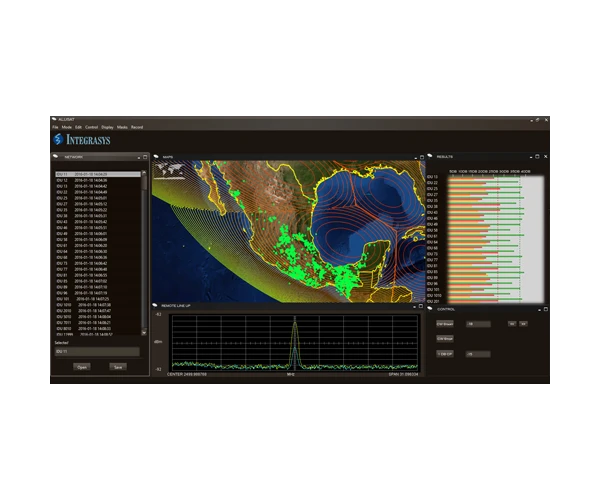Select the IDU 27 row in network list
The image size is (600, 500).
tap(98, 204)
